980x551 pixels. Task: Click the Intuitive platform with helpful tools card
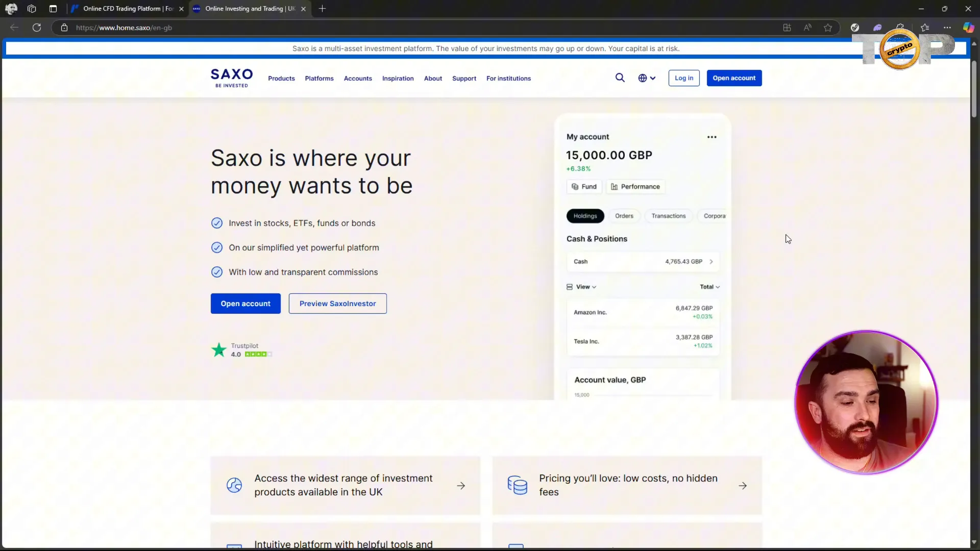click(x=345, y=536)
